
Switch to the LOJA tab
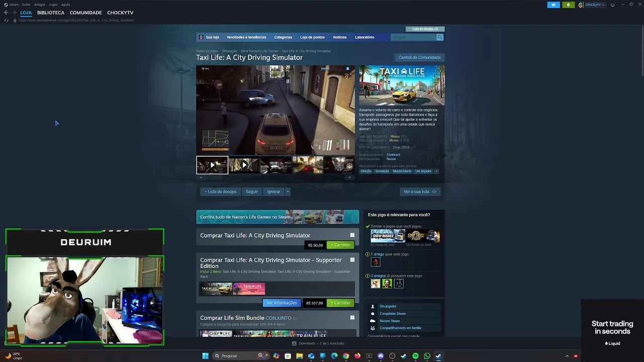(x=26, y=13)
